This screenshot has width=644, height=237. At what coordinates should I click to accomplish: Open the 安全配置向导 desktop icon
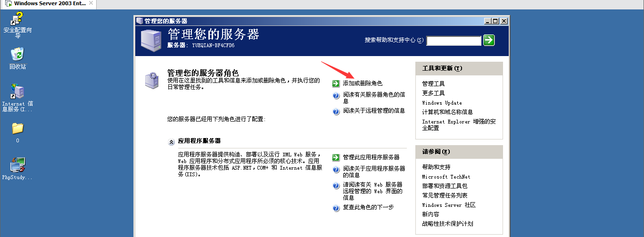pyautogui.click(x=17, y=25)
